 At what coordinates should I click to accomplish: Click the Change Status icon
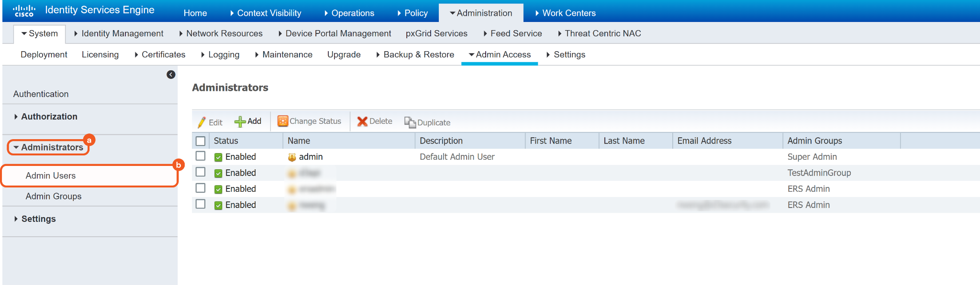click(x=283, y=121)
